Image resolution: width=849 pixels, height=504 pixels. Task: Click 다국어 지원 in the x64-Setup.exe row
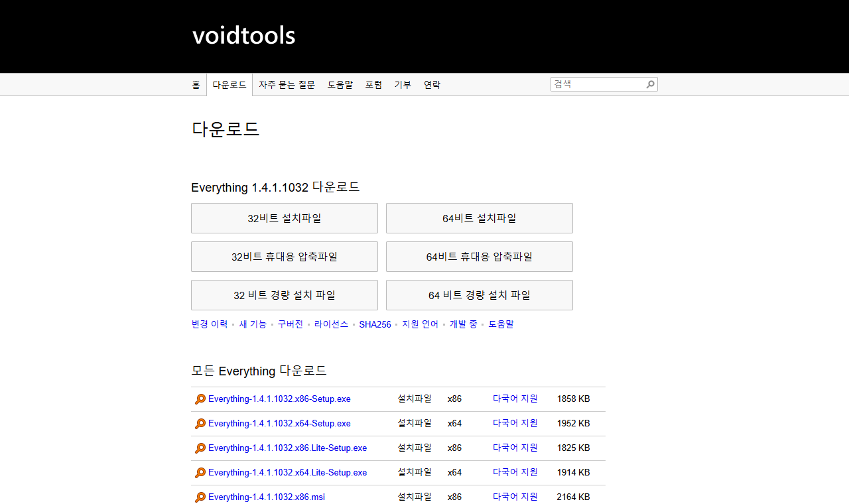point(515,423)
